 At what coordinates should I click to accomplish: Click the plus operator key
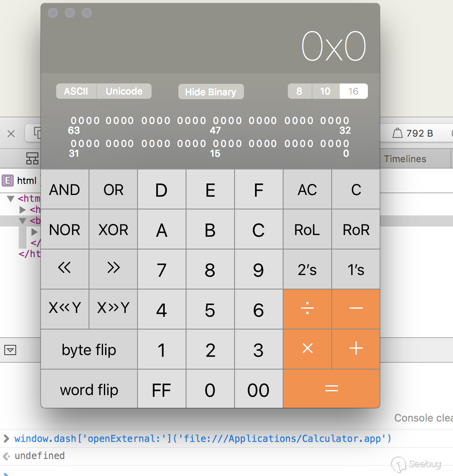tap(356, 349)
